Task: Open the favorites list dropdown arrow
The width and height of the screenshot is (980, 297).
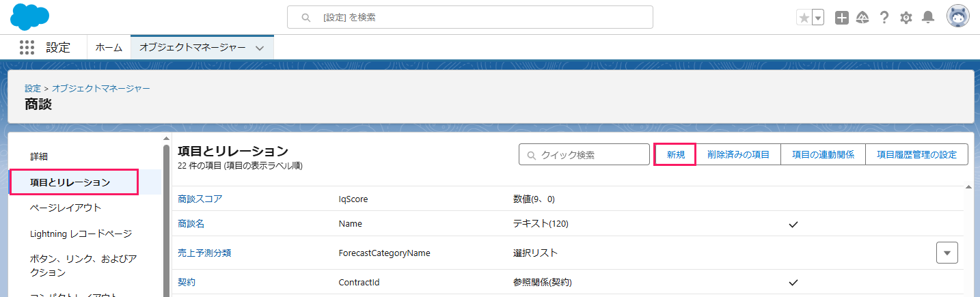Action: (817, 18)
